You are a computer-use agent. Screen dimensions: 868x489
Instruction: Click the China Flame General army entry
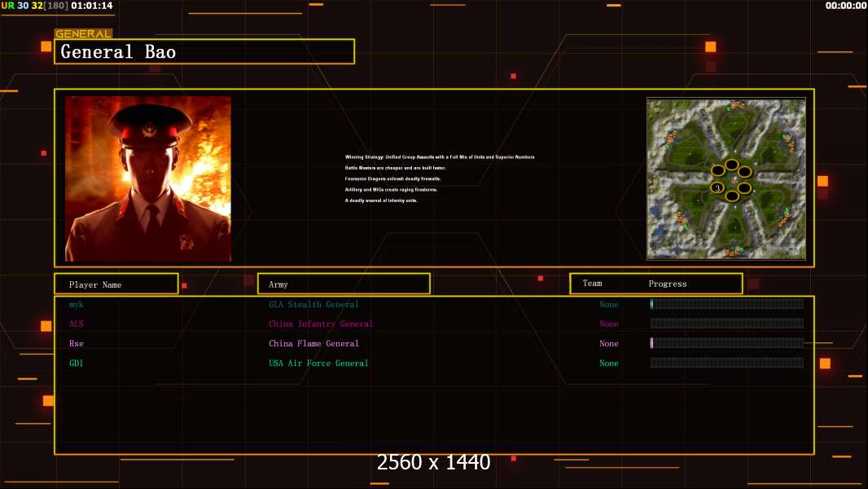pos(313,343)
